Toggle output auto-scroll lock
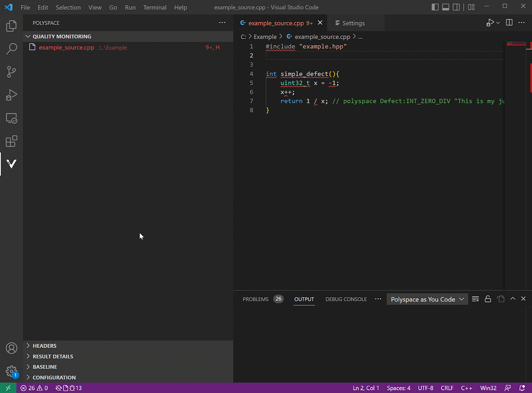 488,299
